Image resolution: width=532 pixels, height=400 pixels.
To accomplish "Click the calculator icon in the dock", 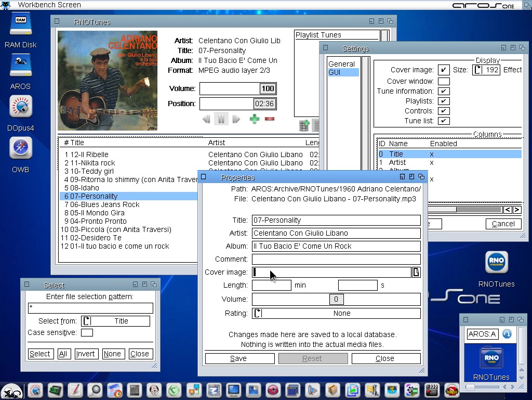I will 134,390.
